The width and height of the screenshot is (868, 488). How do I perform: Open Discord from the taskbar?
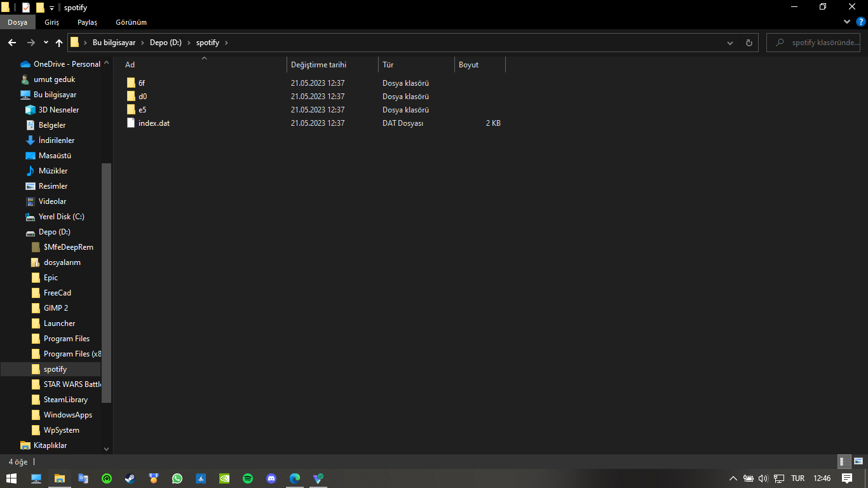pos(271,478)
